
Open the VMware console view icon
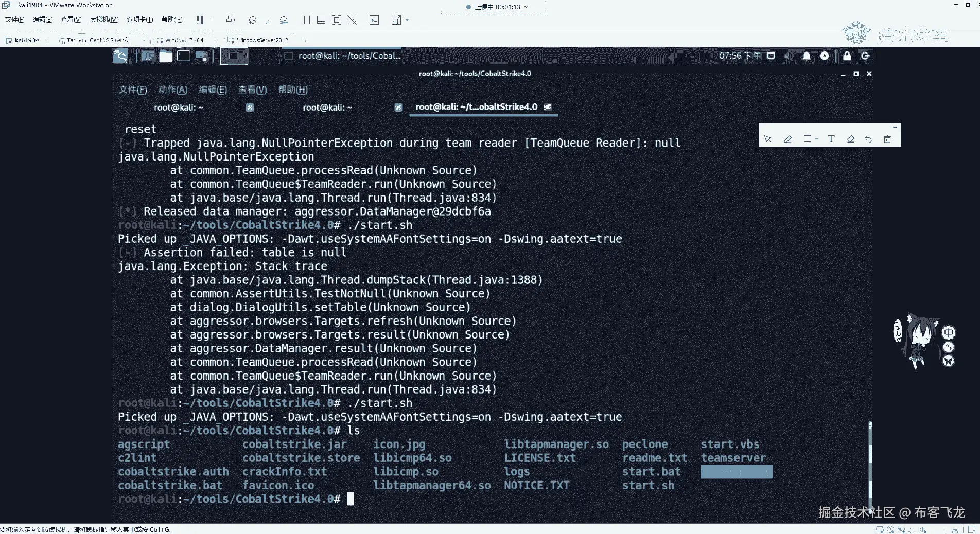(374, 20)
